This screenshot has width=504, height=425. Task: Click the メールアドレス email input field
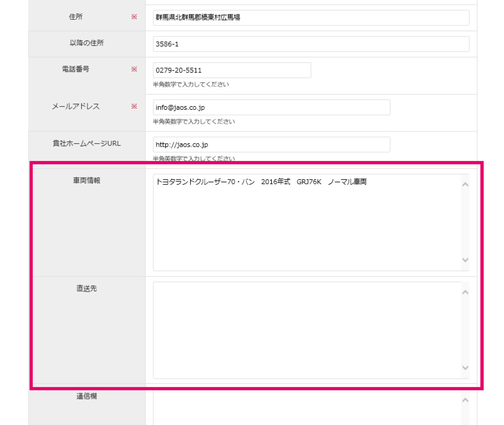point(272,107)
